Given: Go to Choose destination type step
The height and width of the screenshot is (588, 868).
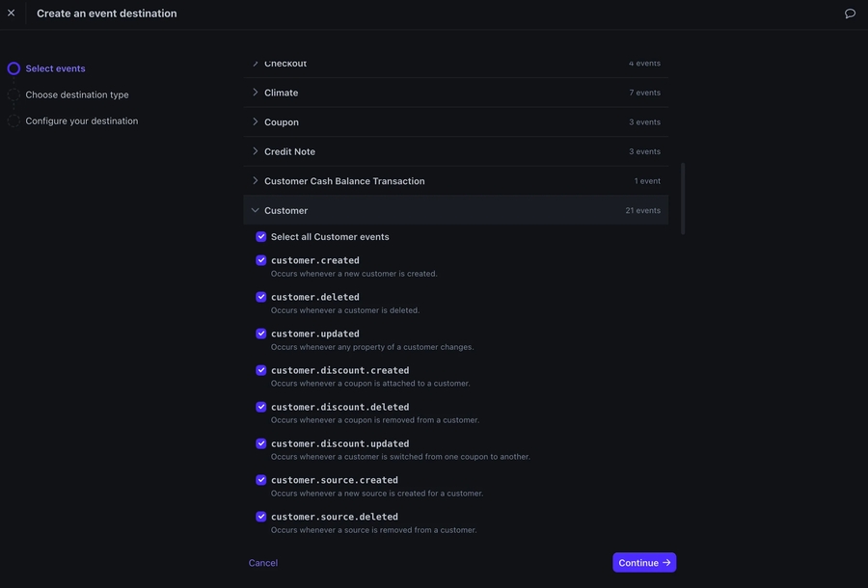Looking at the screenshot, I should click(77, 94).
